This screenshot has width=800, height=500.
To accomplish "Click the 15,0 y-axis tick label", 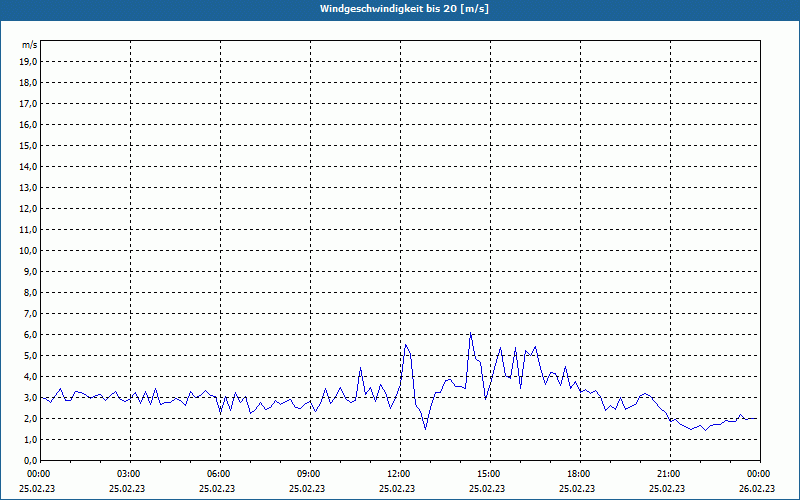I will tap(29, 145).
